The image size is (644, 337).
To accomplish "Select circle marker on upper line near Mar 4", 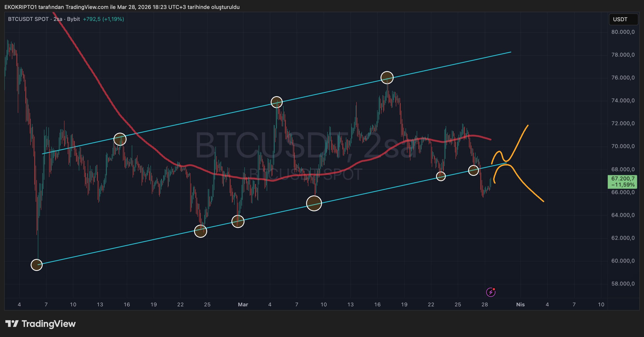I will tap(277, 102).
